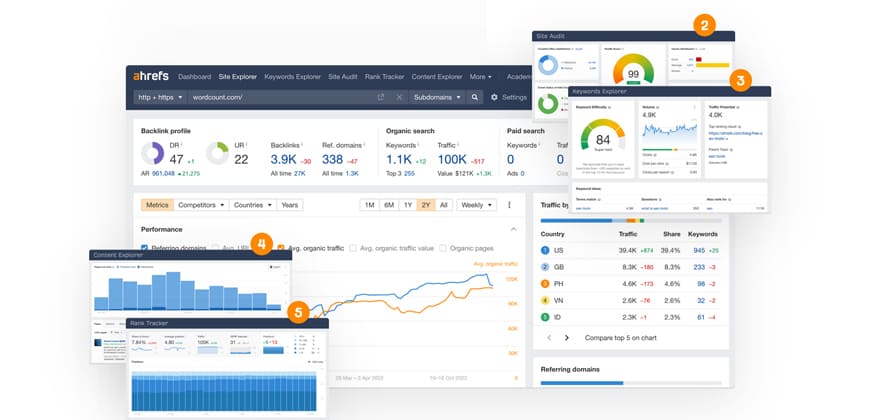This screenshot has width=870, height=420.
Task: Open the URL in a new tab icon
Action: pyautogui.click(x=381, y=97)
